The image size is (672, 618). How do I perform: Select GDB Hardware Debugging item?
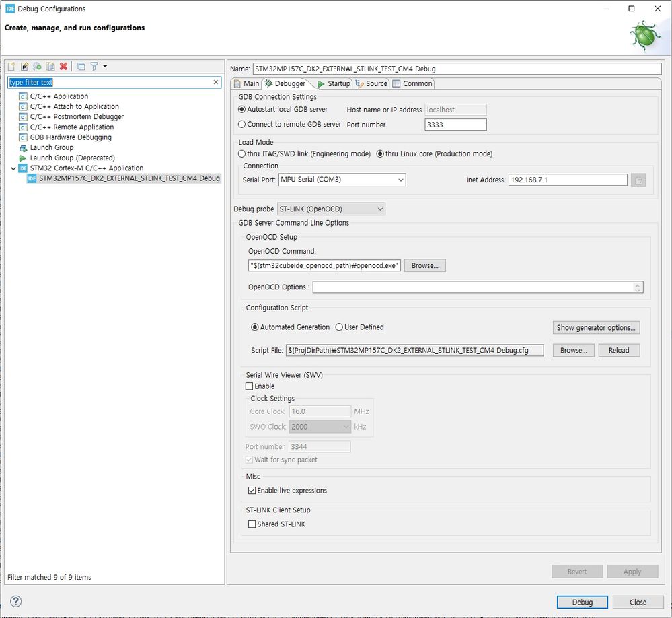[x=71, y=137]
